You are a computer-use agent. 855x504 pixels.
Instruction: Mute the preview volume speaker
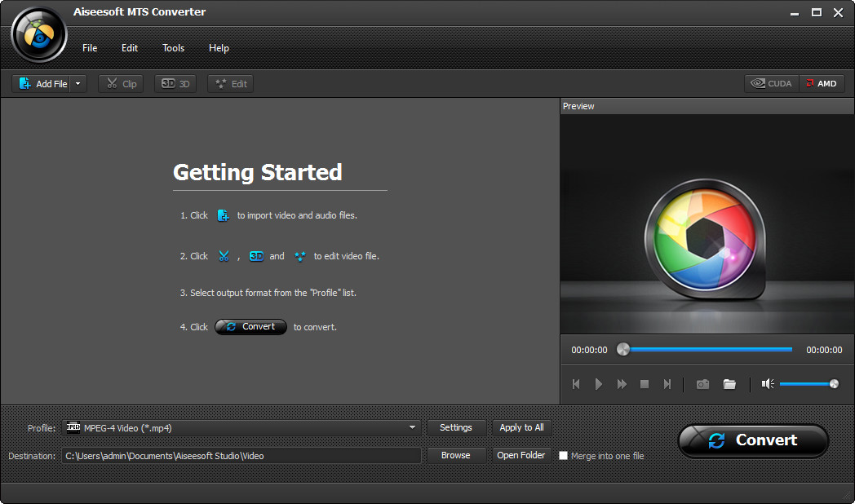click(767, 384)
